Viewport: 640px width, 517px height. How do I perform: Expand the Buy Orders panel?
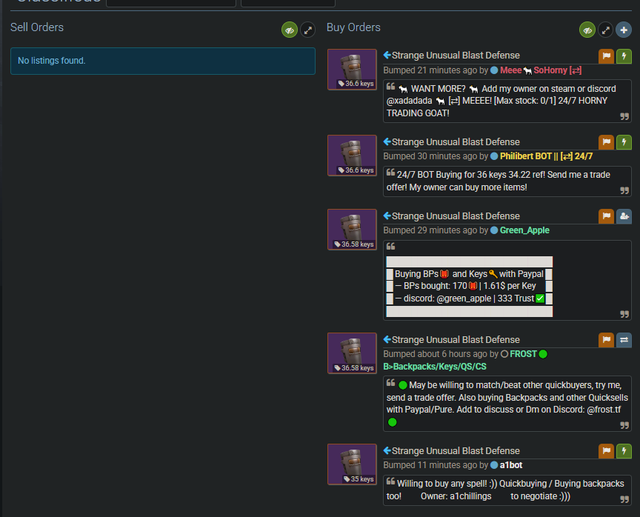coord(606,30)
